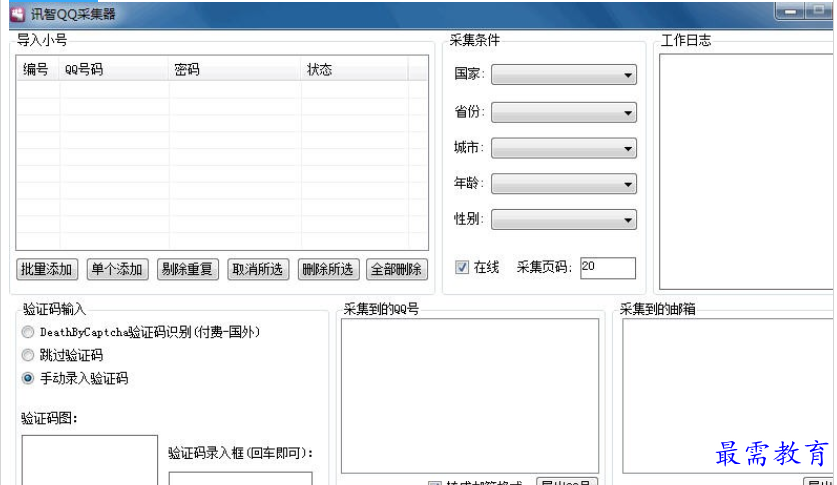Toggle the 在线 checkbox

[462, 267]
